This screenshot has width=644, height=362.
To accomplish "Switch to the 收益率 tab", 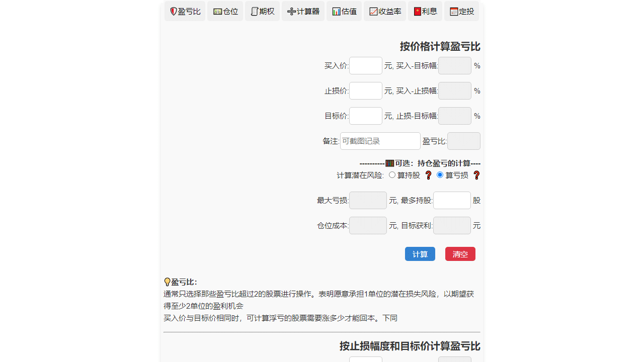I will pos(385,11).
